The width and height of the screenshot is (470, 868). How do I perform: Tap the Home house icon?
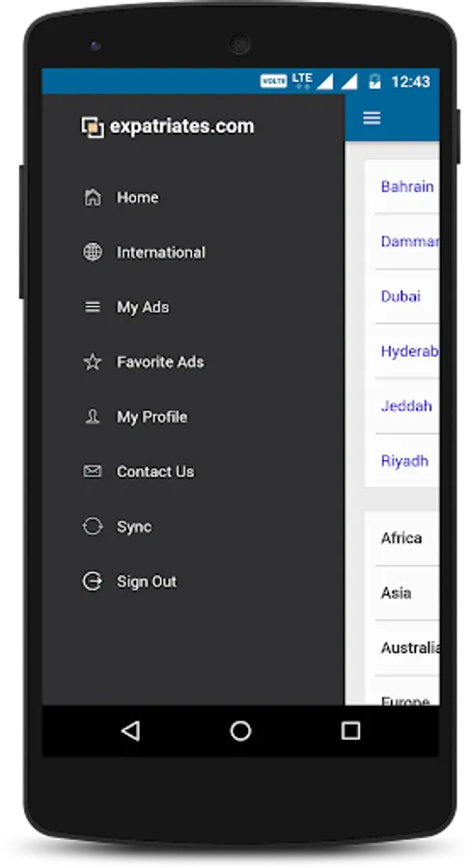[93, 197]
